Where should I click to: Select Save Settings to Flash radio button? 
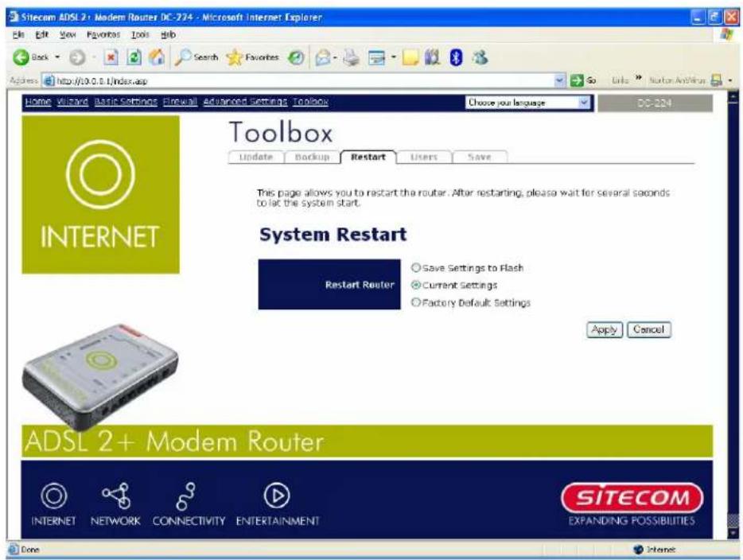click(x=415, y=268)
